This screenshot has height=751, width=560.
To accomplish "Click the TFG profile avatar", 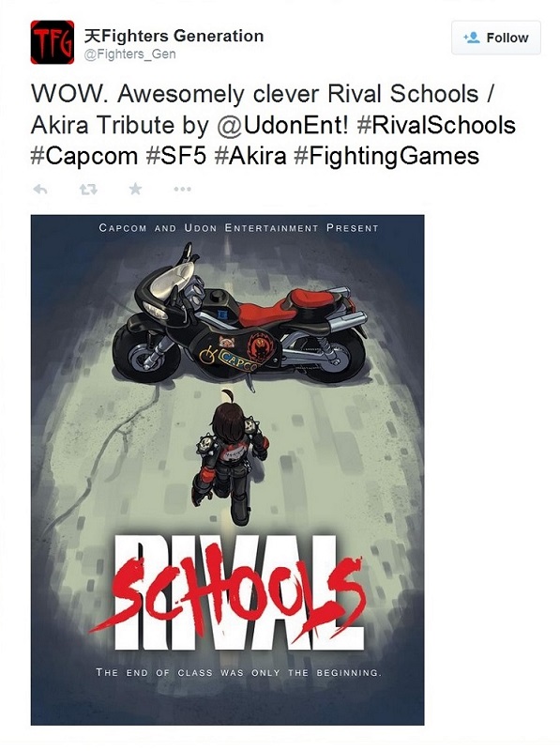I will point(53,42).
